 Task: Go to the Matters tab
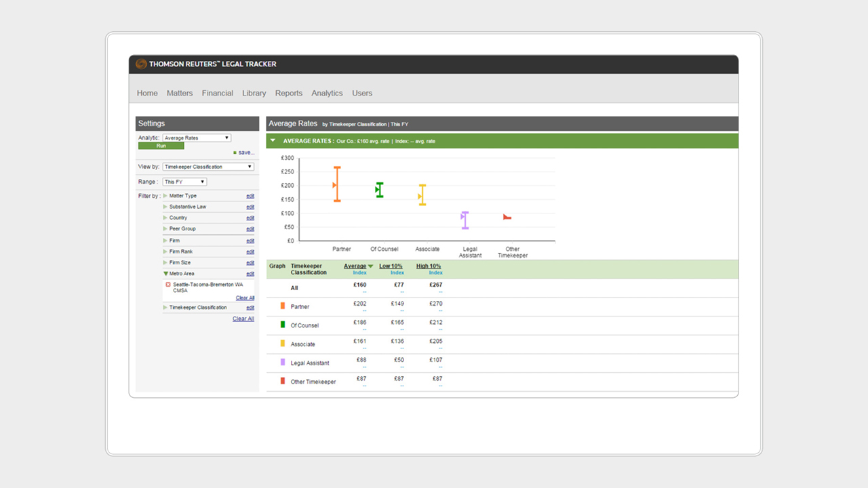coord(180,94)
